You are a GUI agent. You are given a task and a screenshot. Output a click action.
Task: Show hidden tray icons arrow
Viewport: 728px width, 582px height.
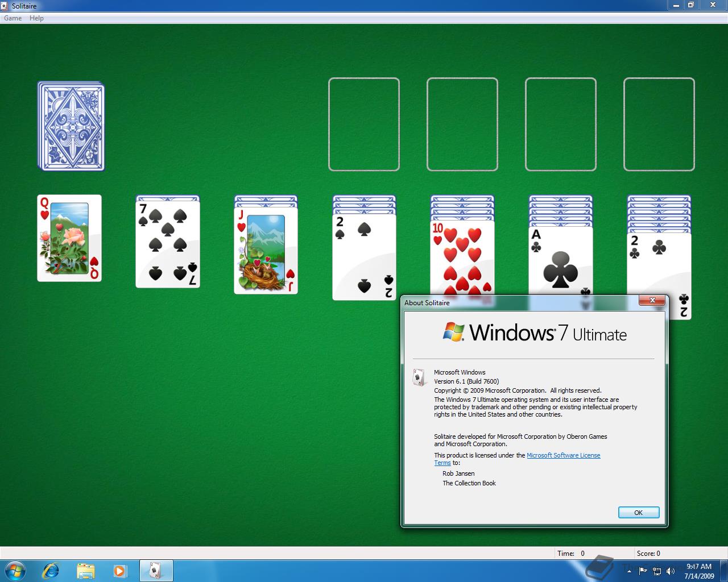[x=629, y=571]
